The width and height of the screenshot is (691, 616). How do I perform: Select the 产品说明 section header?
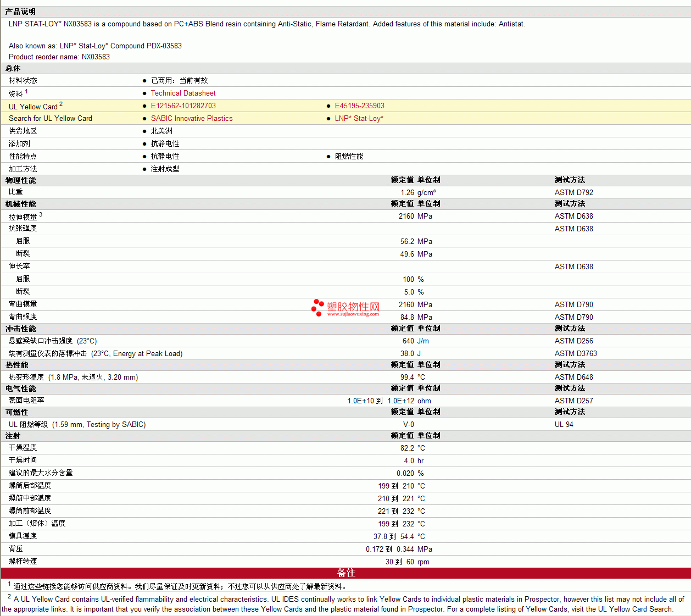tap(20, 12)
